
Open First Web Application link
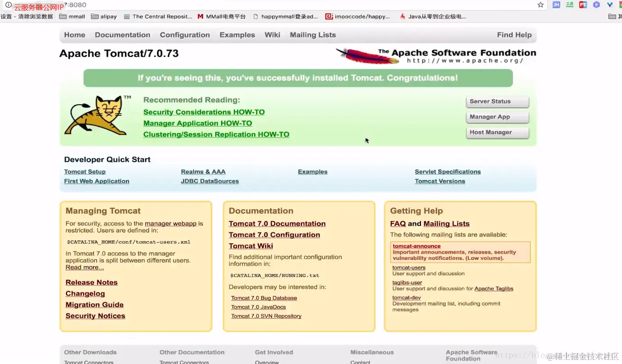pos(96,181)
